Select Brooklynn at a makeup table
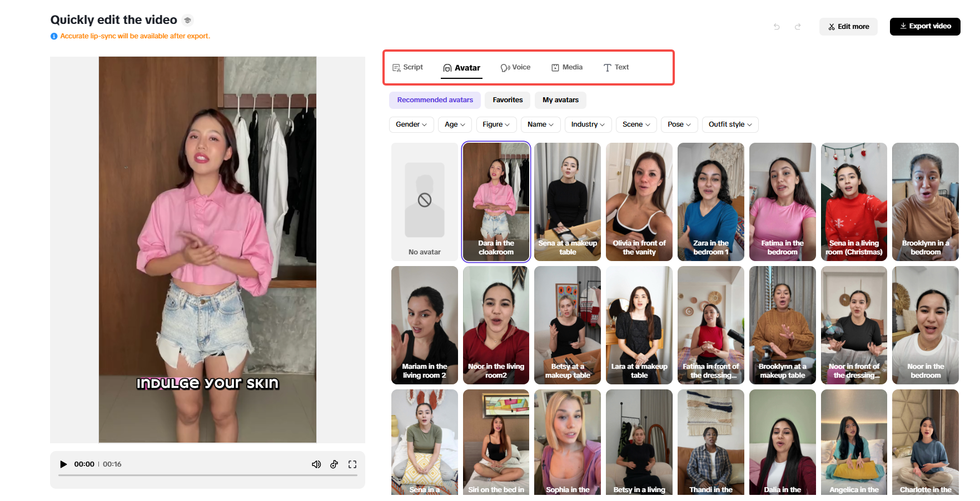This screenshot has height=501, width=980. click(783, 325)
